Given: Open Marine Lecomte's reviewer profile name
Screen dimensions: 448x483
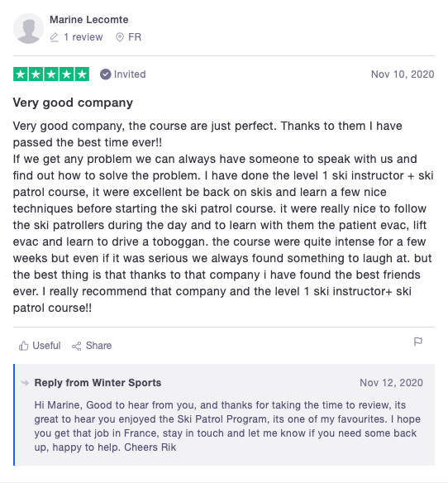Looking at the screenshot, I should [89, 20].
